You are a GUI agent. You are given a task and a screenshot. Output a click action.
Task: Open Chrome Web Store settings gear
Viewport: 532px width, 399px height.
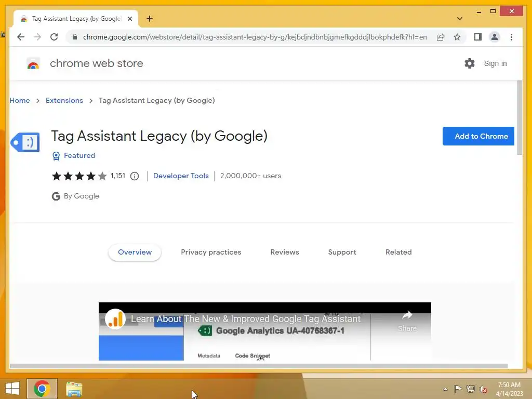[470, 63]
